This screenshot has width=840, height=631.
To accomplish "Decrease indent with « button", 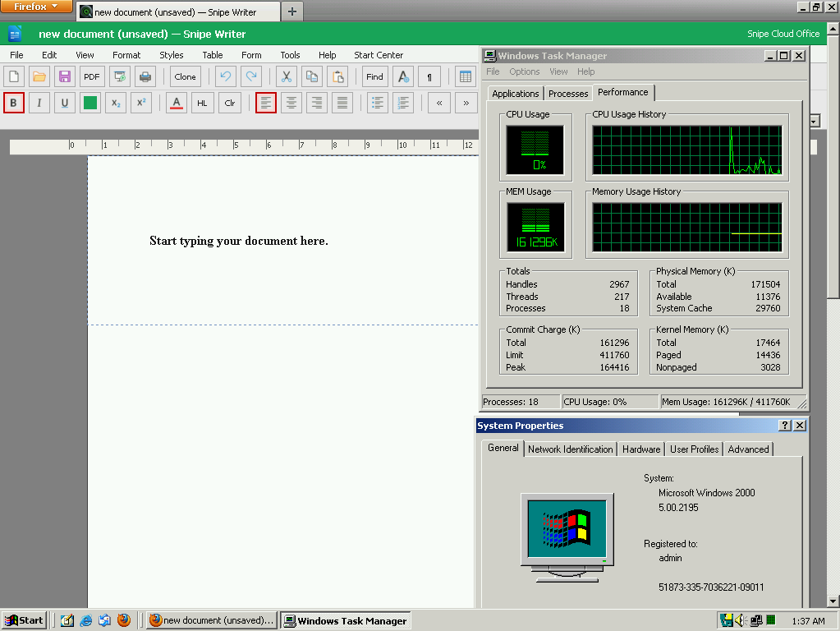I will pos(439,103).
